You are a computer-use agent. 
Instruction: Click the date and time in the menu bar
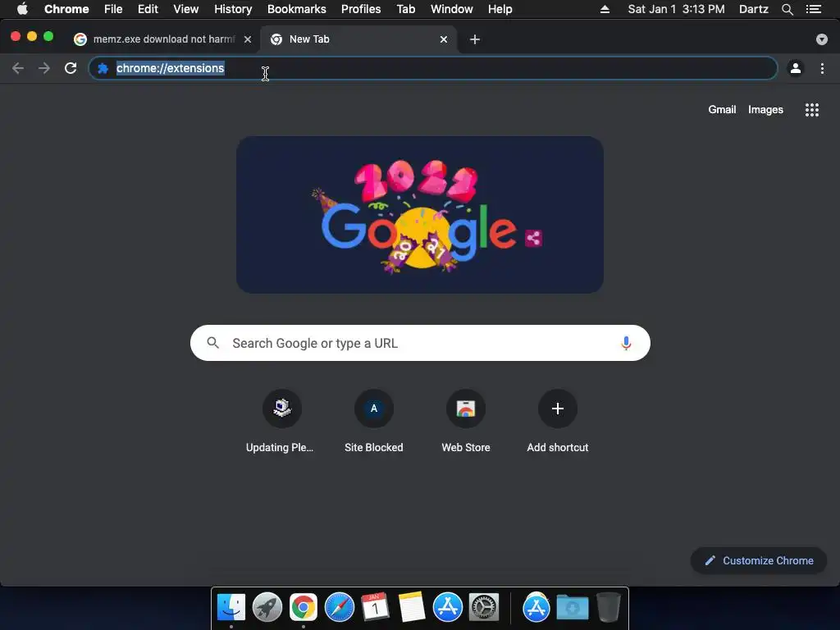[x=676, y=9]
